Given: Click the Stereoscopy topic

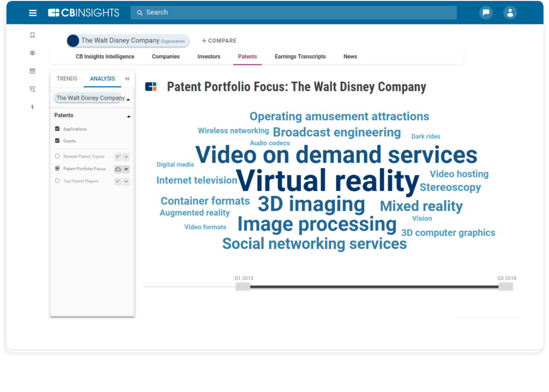Looking at the screenshot, I should [450, 188].
